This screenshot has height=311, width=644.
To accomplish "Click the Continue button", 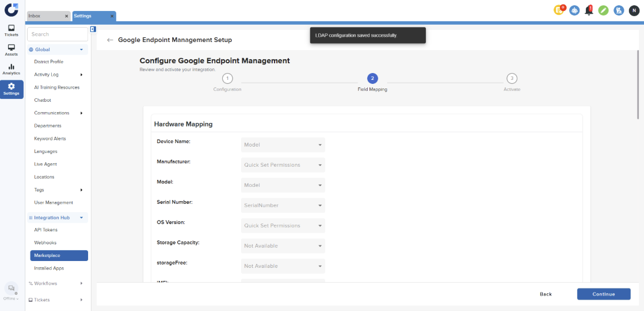I will [x=604, y=294].
